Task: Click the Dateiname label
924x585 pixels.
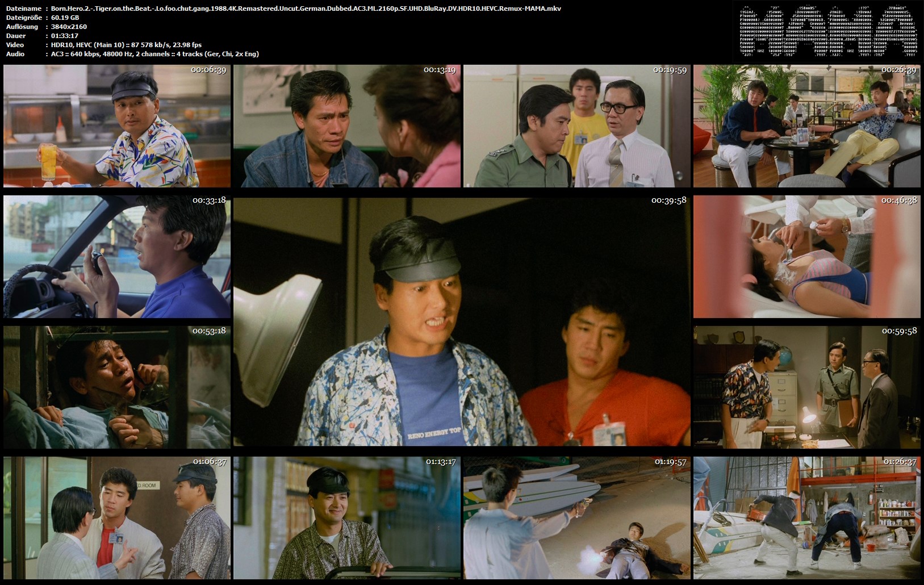Action: (x=23, y=9)
